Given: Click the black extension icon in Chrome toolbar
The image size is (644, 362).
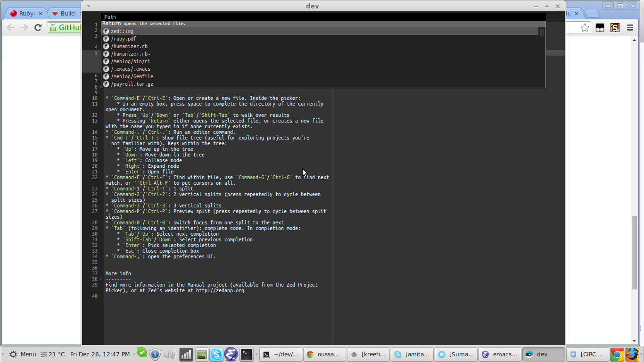Looking at the screenshot, I should click(x=600, y=28).
